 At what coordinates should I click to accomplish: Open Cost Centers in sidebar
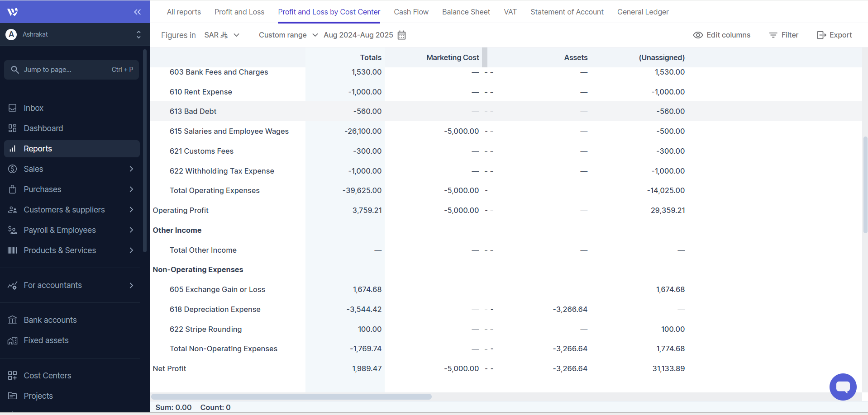(x=47, y=376)
